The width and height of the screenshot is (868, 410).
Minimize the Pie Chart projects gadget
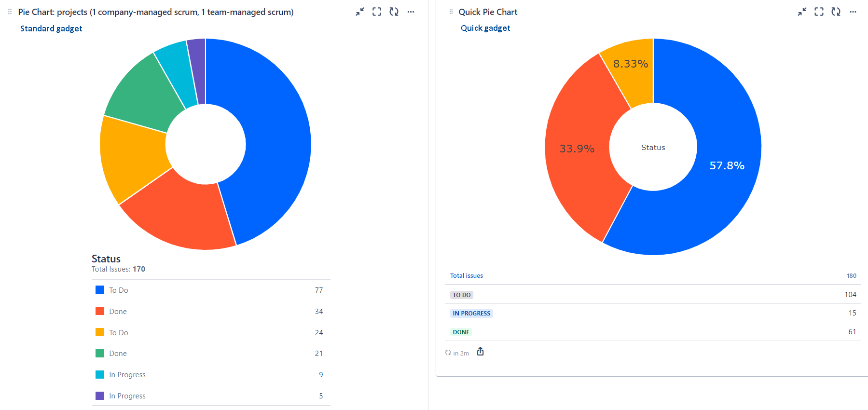[360, 12]
